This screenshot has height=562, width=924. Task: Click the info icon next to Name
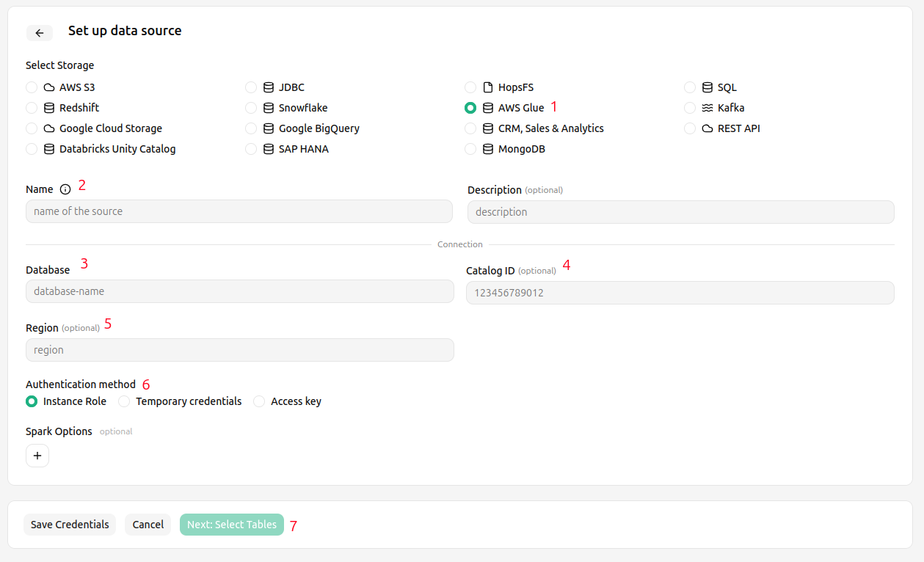tap(65, 189)
